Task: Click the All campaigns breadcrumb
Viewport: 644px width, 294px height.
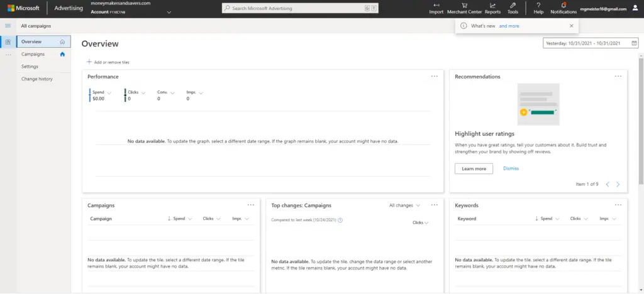Action: tap(36, 26)
